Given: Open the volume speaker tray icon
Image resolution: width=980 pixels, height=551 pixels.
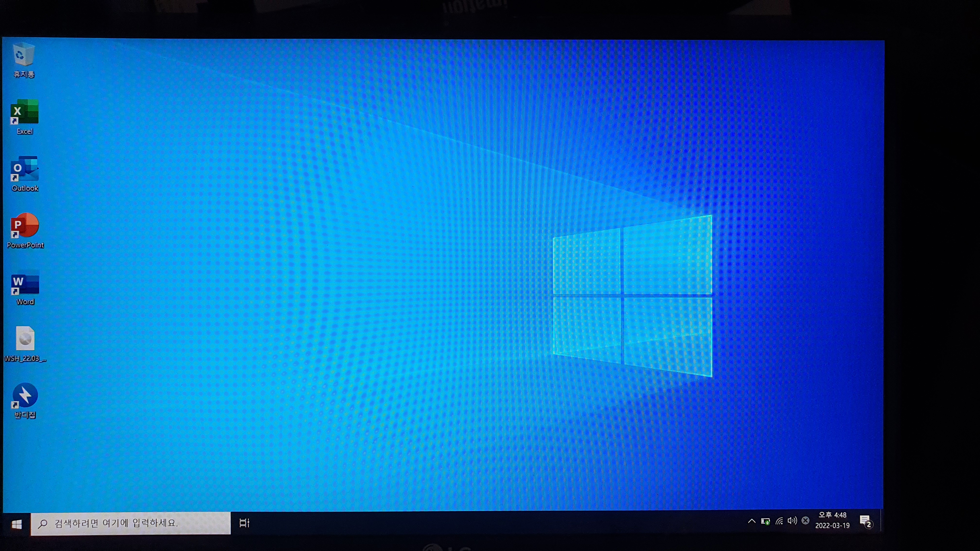Looking at the screenshot, I should (792, 521).
